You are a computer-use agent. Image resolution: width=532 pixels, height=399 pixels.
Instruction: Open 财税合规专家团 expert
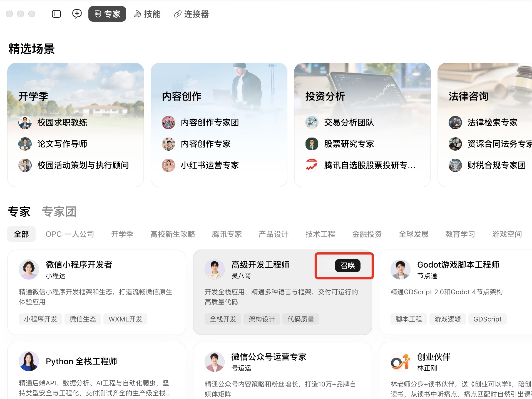497,165
